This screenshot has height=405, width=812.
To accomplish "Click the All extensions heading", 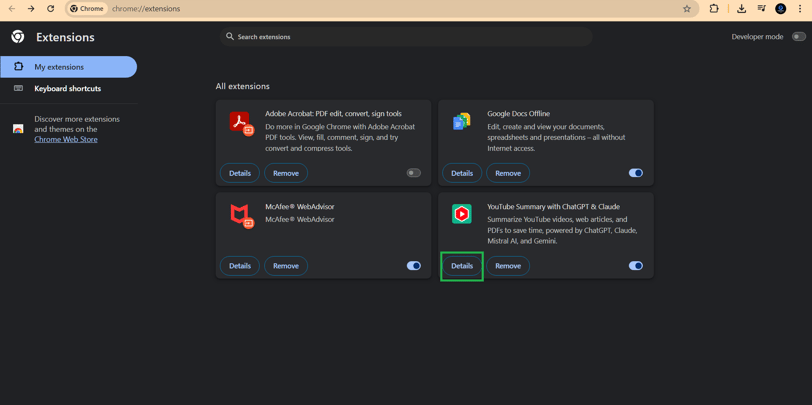I will pos(242,86).
